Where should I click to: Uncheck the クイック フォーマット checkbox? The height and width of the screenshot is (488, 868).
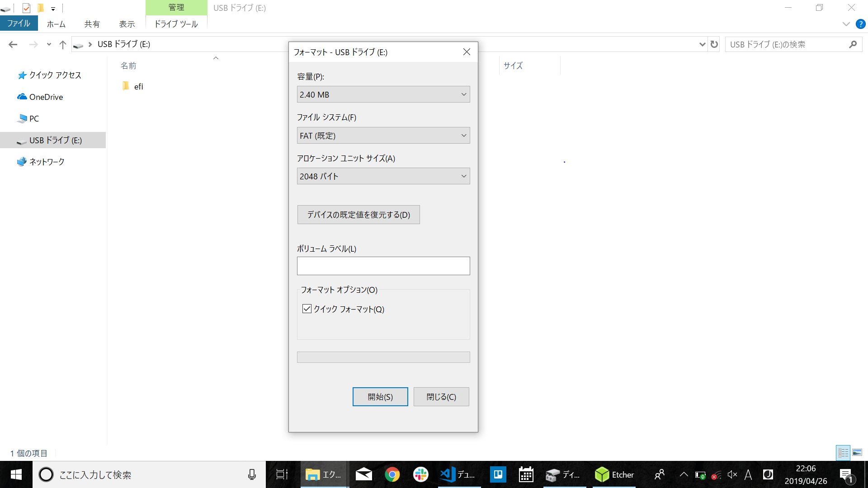coord(307,309)
